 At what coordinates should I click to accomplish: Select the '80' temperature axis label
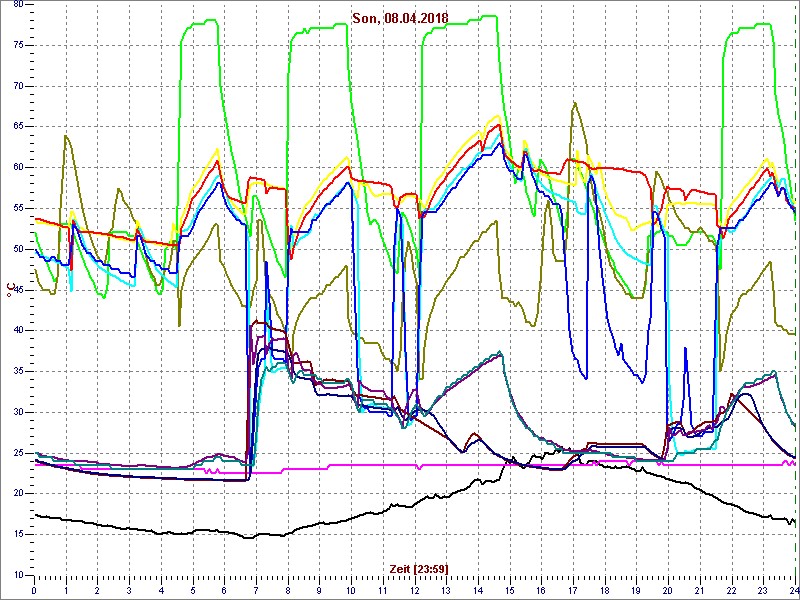click(x=17, y=4)
